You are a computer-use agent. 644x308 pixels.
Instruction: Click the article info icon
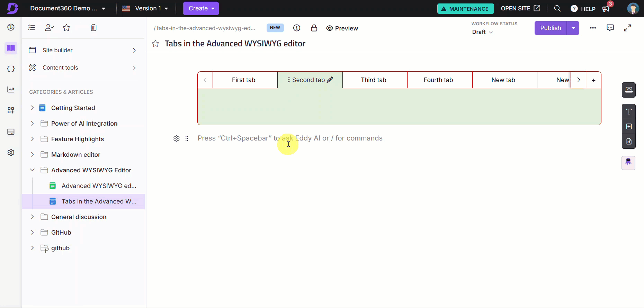pyautogui.click(x=297, y=28)
